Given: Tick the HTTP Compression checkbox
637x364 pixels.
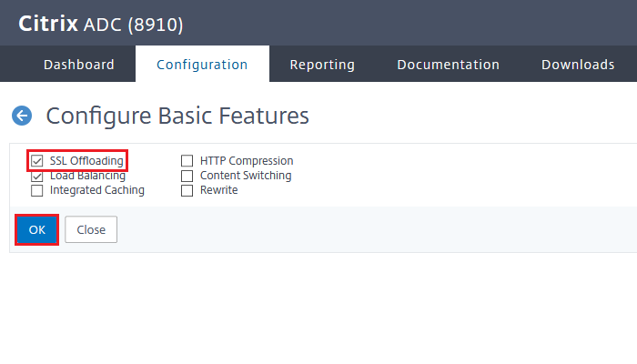Looking at the screenshot, I should (187, 161).
